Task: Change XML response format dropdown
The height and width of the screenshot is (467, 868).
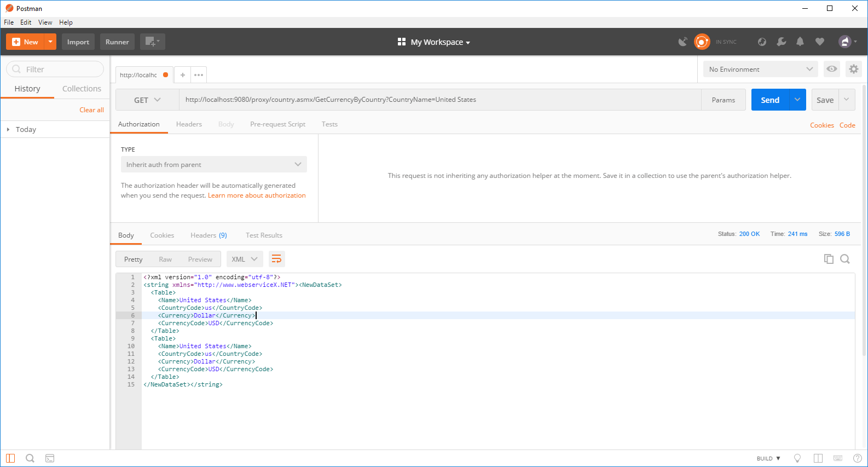Action: click(245, 259)
